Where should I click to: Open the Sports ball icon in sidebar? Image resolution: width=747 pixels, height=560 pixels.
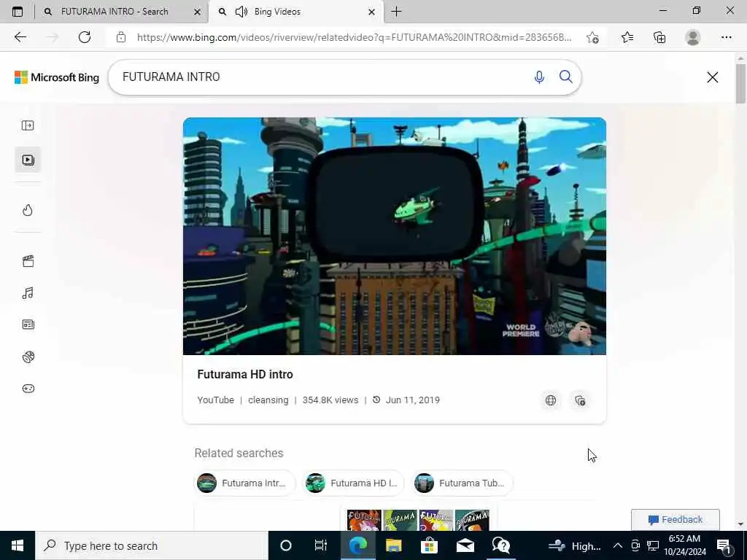tap(28, 357)
